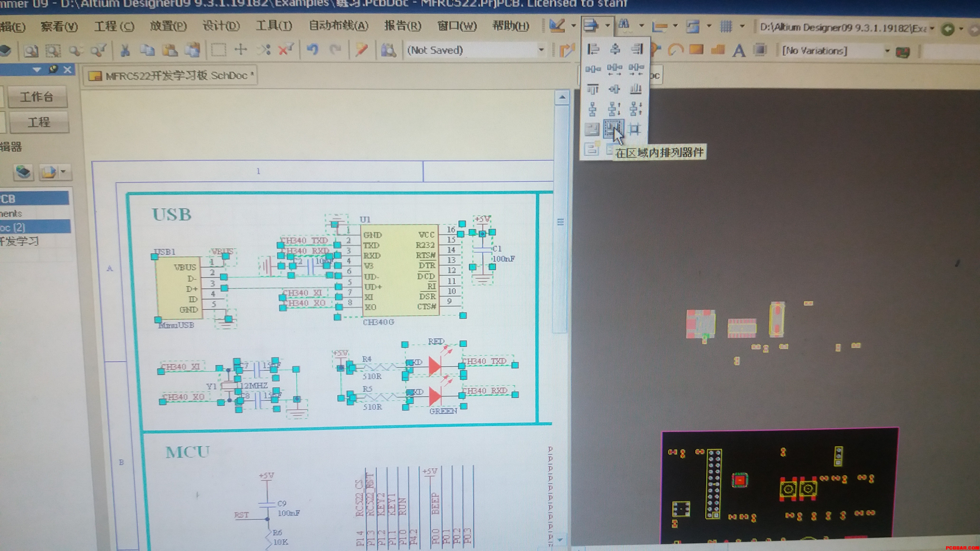Click Place String letter A icon
980x551 pixels.
coord(739,50)
